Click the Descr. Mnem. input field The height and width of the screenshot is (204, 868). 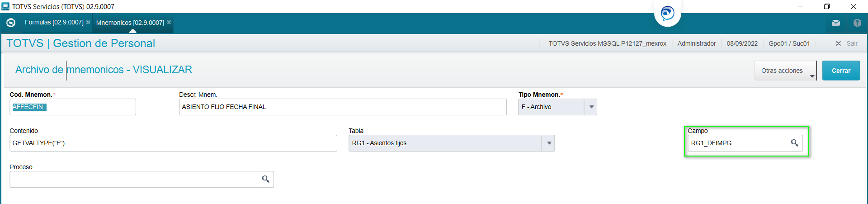pyautogui.click(x=343, y=107)
